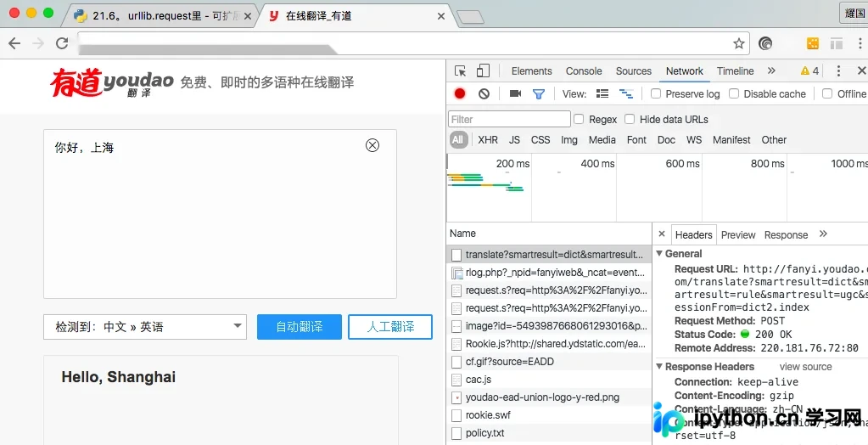The image size is (868, 445).
Task: Open DevTools customize three-dot menu
Action: [x=838, y=71]
